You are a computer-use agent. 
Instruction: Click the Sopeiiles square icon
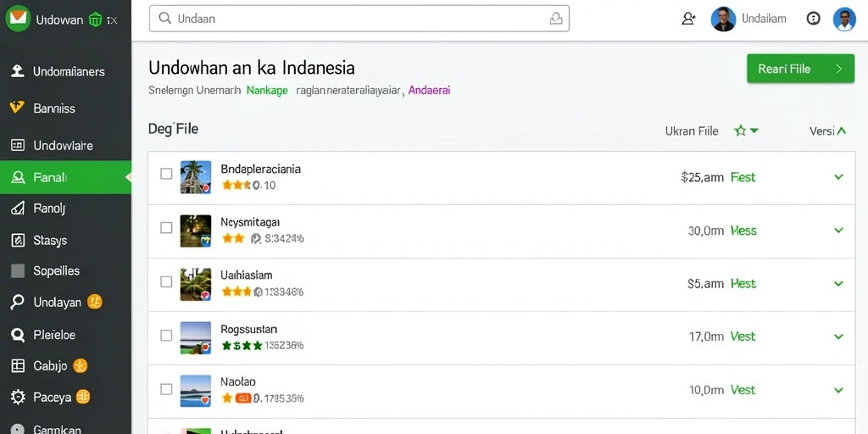[x=18, y=270]
